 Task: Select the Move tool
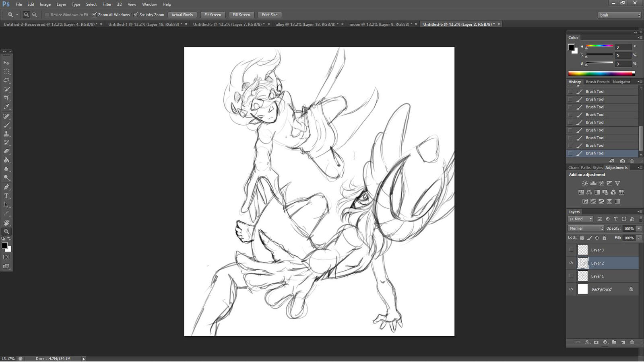click(x=6, y=63)
